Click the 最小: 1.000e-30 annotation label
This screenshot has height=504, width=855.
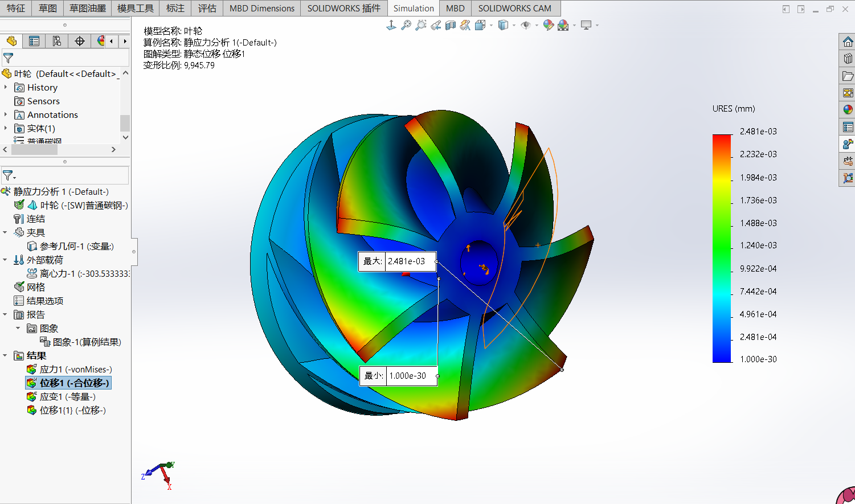pos(398,376)
